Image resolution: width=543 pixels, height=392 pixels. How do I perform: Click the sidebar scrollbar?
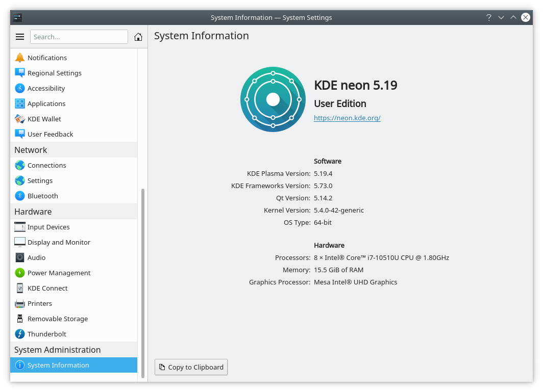point(143,283)
